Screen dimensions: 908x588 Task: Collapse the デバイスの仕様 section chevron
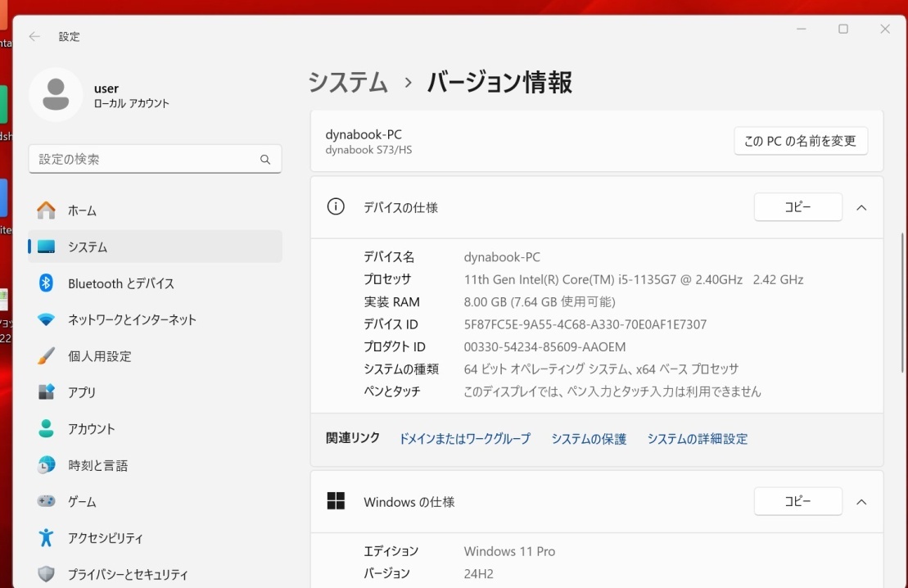(861, 208)
